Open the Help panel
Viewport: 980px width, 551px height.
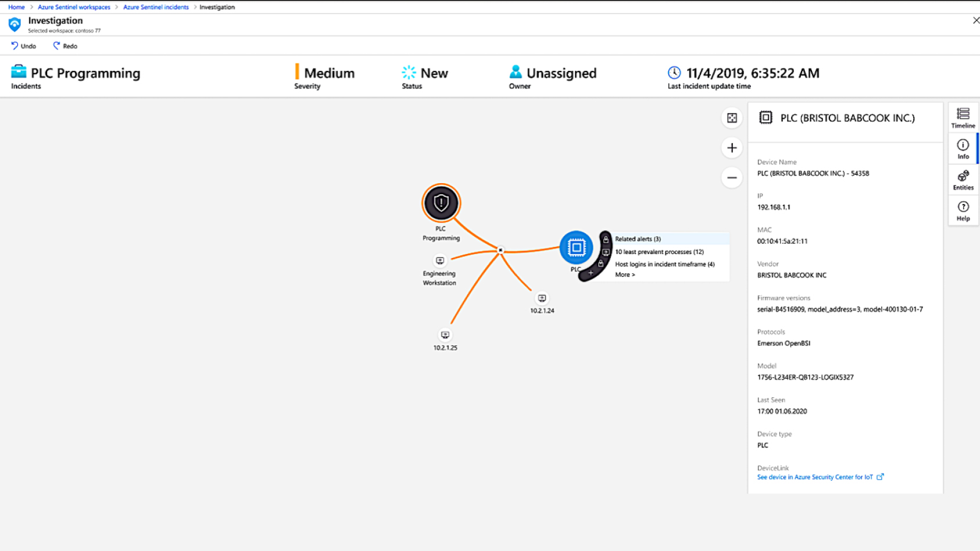pyautogui.click(x=963, y=210)
